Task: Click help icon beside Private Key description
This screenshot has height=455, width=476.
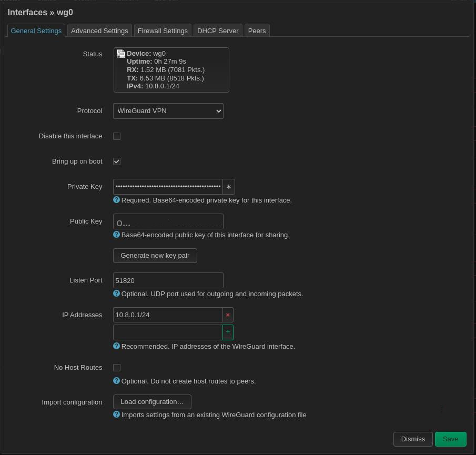Action: tap(116, 200)
